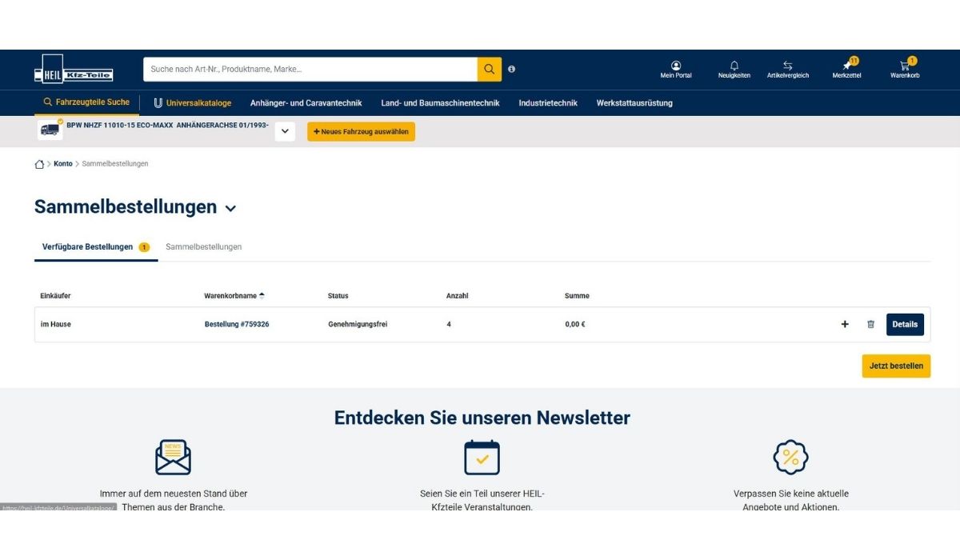Expand the selected vehicle dropdown chevron
This screenshot has height=560, width=960.
coord(285,131)
